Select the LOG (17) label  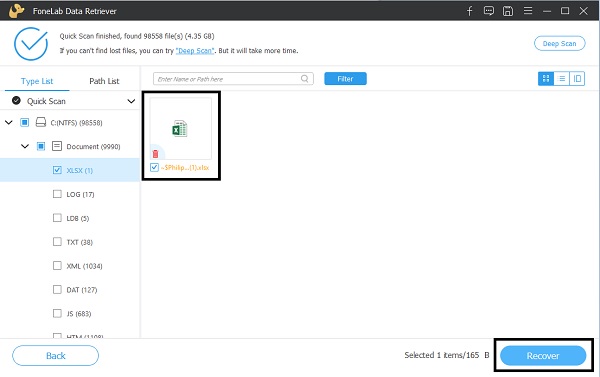(x=80, y=194)
